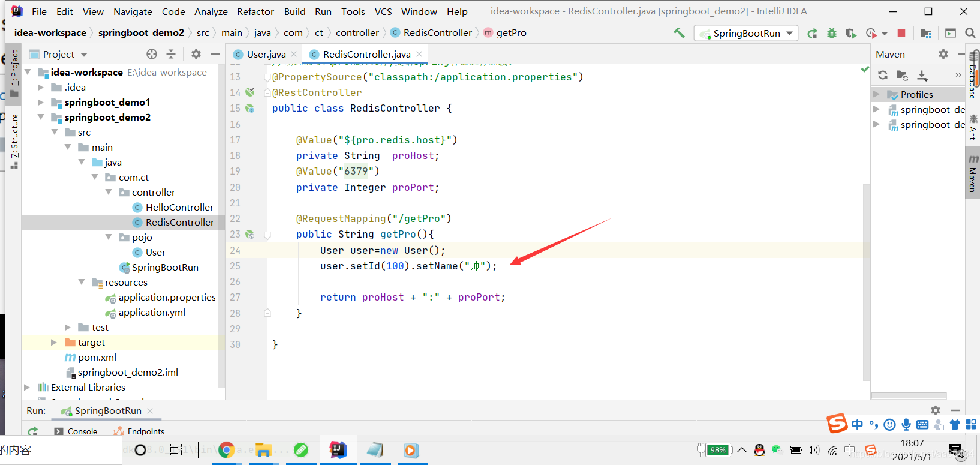Image resolution: width=980 pixels, height=465 pixels.
Task: Toggle Sogou Chinese input mode
Action: [x=858, y=425]
